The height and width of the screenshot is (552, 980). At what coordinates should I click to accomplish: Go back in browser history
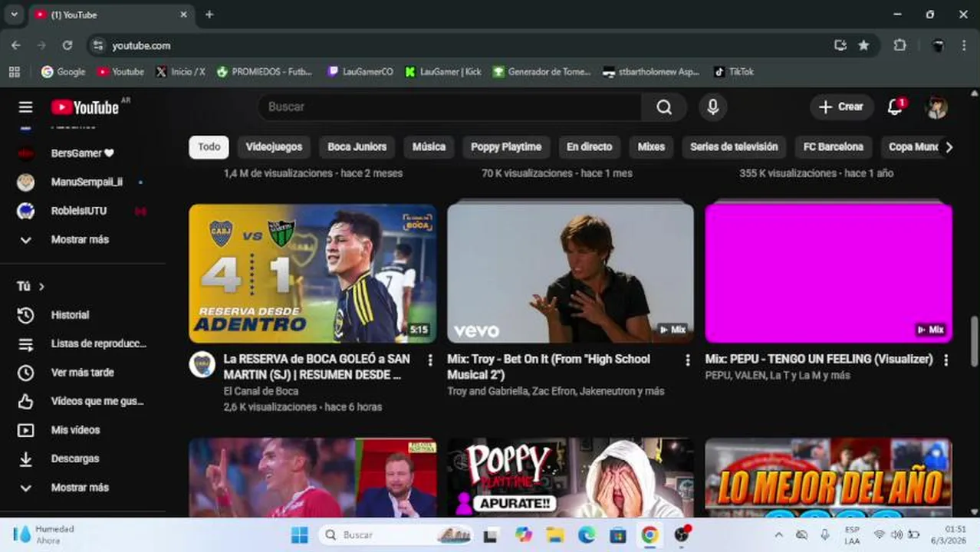[x=16, y=46]
